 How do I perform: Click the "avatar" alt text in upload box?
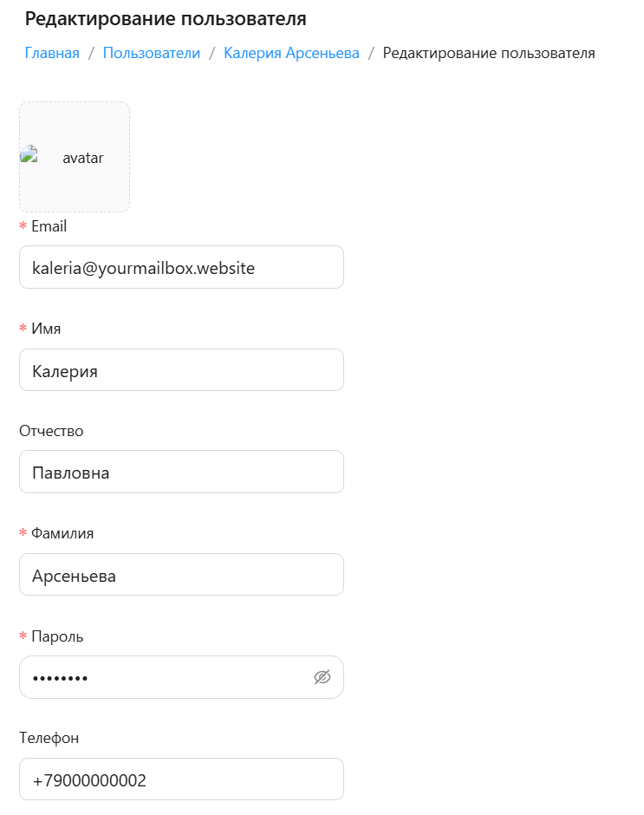click(x=82, y=158)
